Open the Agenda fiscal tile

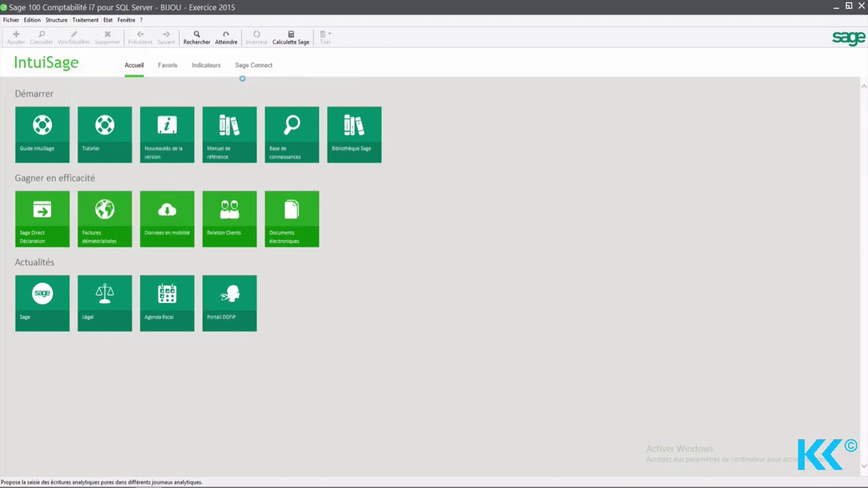coord(167,303)
